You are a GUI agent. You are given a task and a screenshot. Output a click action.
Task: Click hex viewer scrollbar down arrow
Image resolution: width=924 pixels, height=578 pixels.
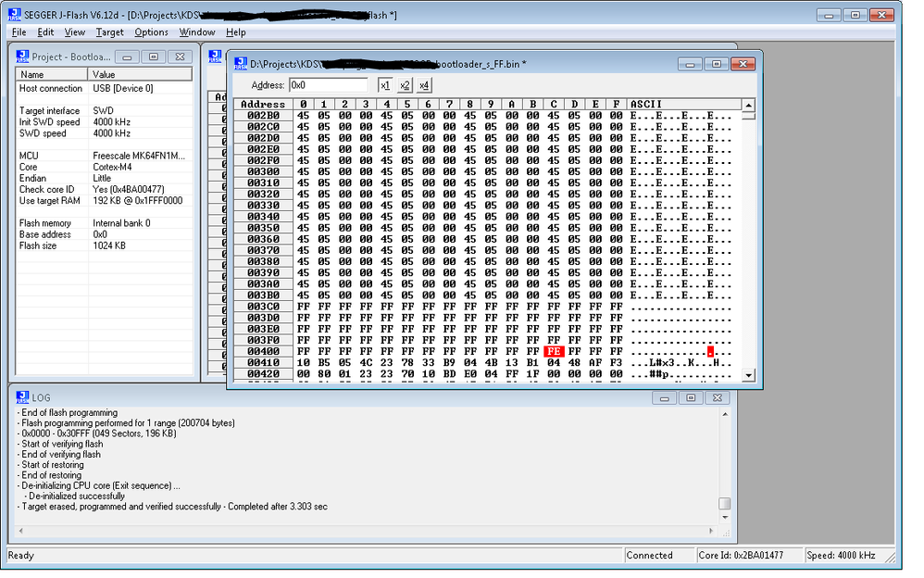pyautogui.click(x=748, y=374)
